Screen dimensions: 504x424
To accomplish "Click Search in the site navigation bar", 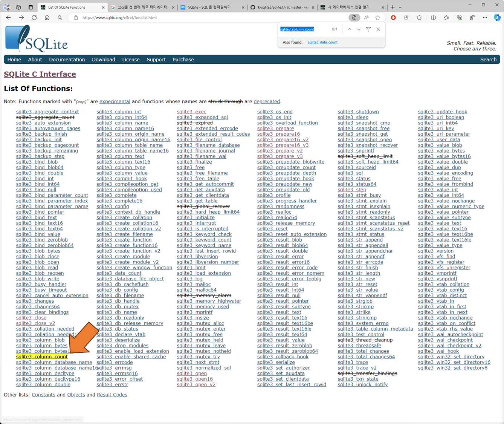I will (488, 60).
